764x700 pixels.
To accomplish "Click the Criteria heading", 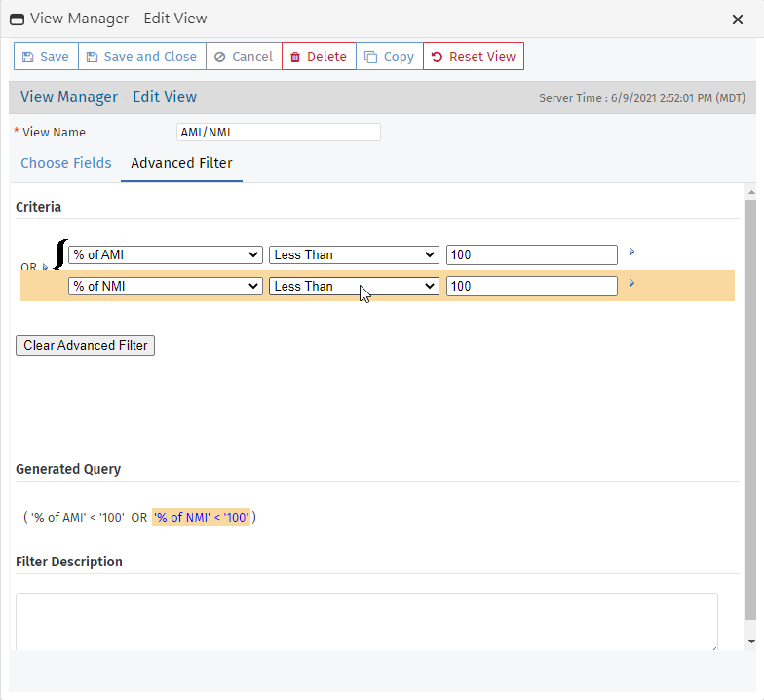I will (x=39, y=207).
